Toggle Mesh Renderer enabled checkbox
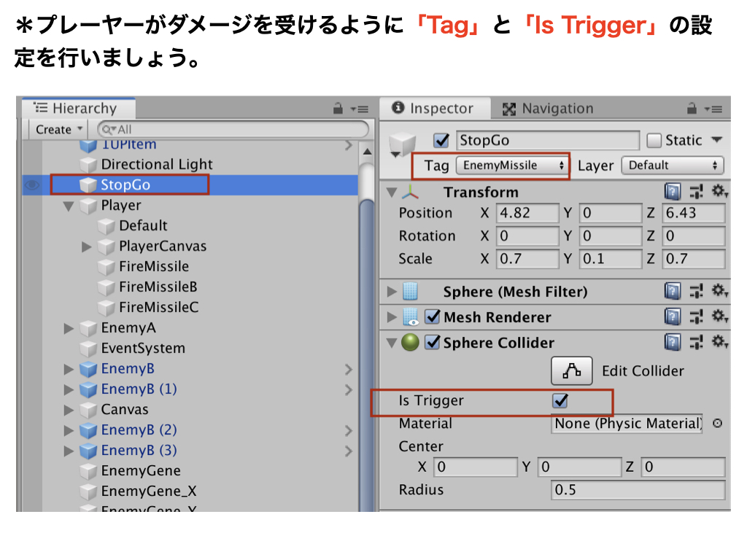Screen dimensions: 747x560 433,316
